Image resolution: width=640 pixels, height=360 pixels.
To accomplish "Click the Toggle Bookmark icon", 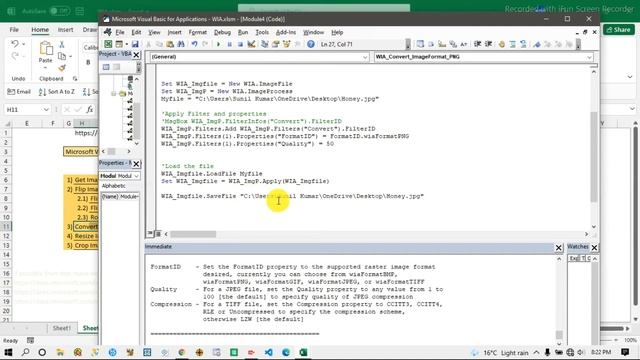I will (537, 44).
